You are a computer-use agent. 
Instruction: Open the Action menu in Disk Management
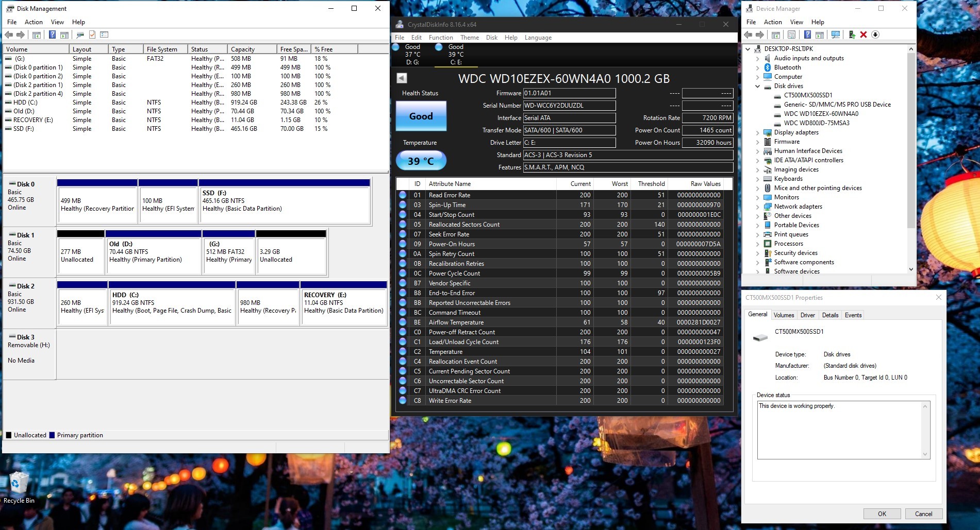(x=34, y=22)
